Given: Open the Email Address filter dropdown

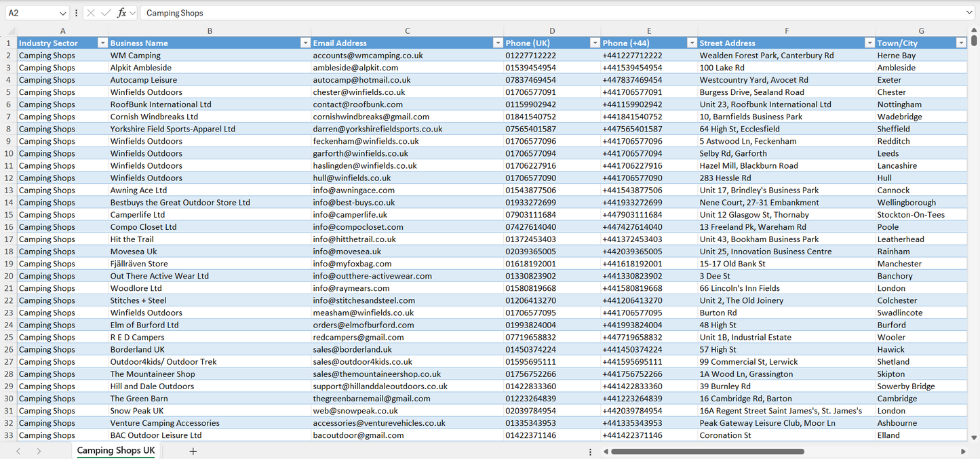Looking at the screenshot, I should tap(498, 43).
